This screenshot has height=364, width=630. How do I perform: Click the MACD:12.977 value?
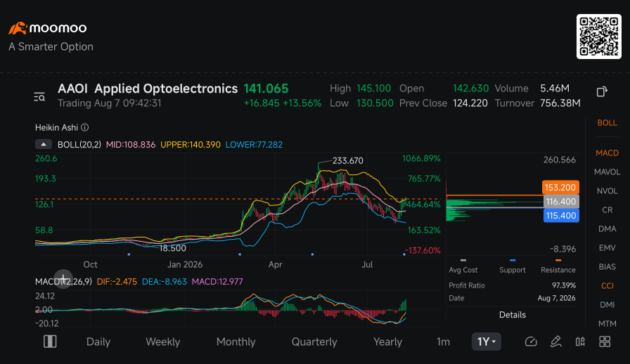pos(217,282)
